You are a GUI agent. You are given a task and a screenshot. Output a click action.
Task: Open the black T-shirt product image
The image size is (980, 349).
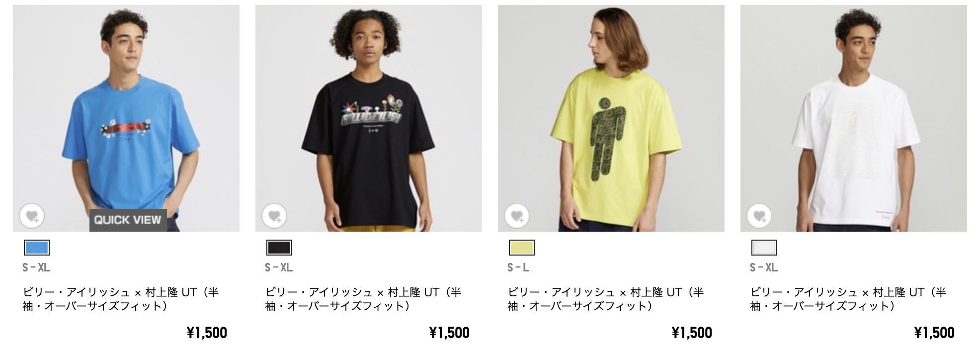coord(369,118)
